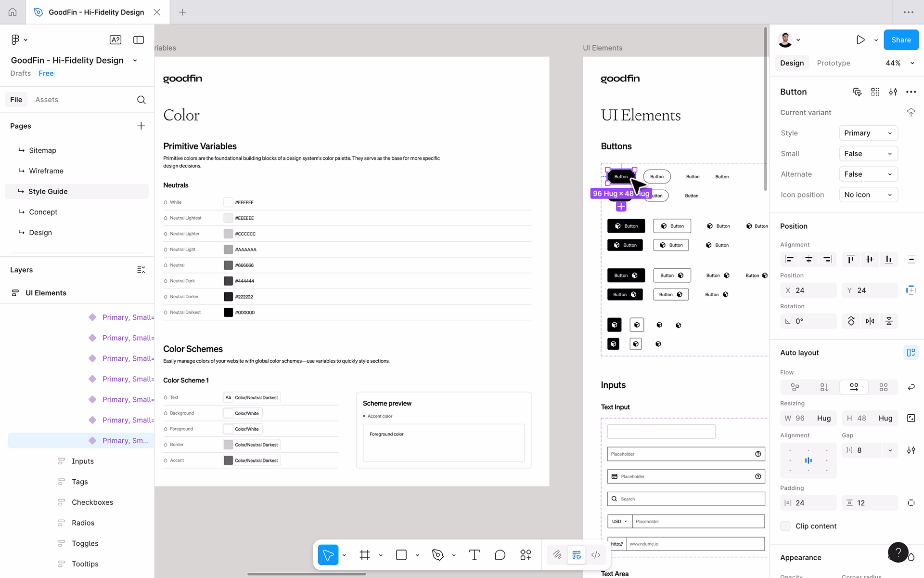This screenshot has height=578, width=924.
Task: Open the Wireframe page
Action: point(46,171)
